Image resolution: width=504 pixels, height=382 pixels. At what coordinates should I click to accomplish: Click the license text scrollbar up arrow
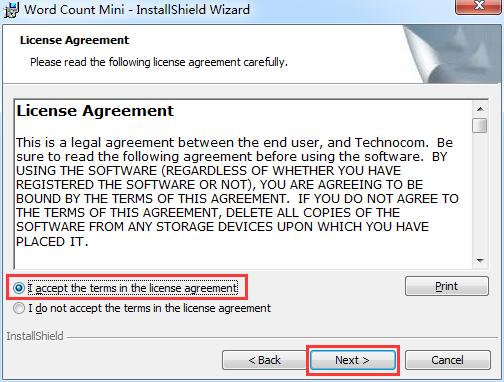(x=480, y=109)
